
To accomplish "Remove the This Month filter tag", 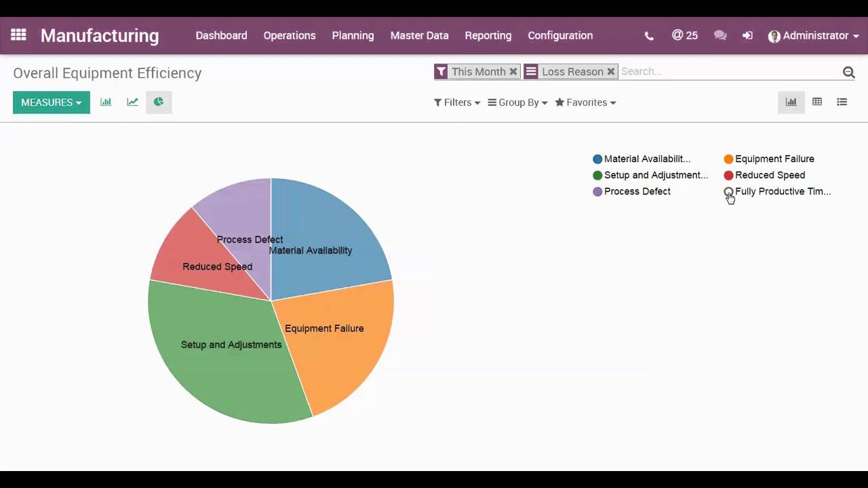I will point(513,71).
